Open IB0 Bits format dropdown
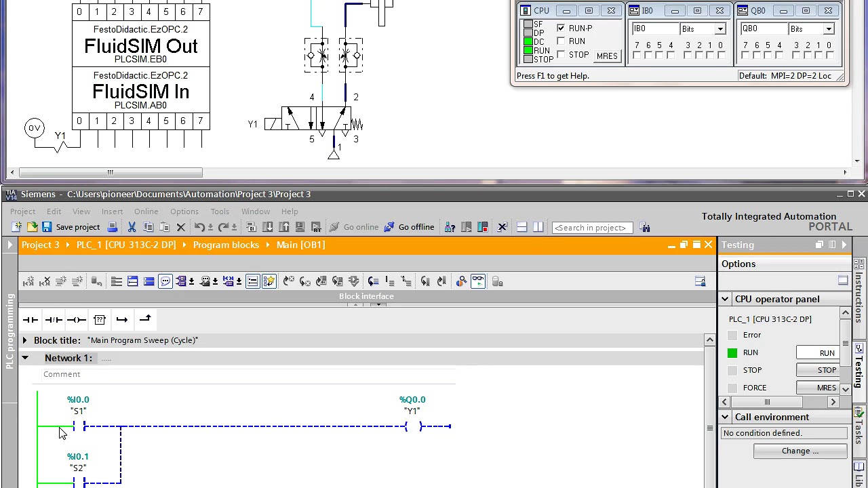 (x=720, y=29)
